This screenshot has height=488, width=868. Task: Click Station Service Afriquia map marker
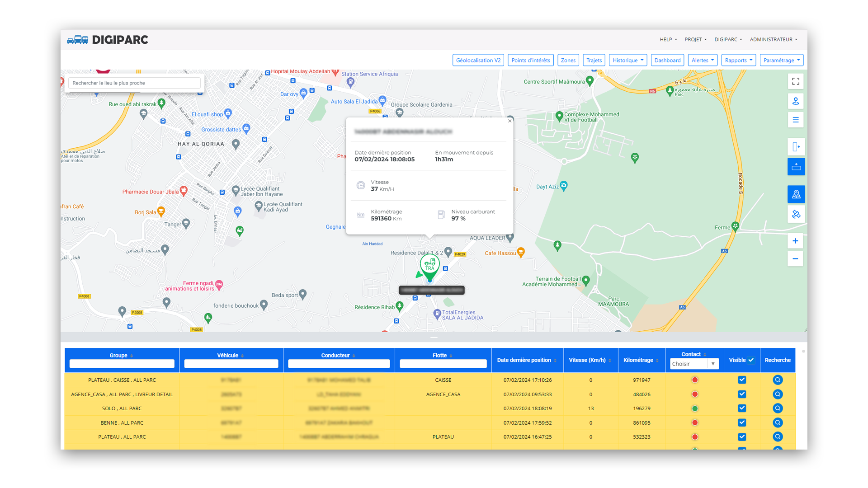point(350,82)
